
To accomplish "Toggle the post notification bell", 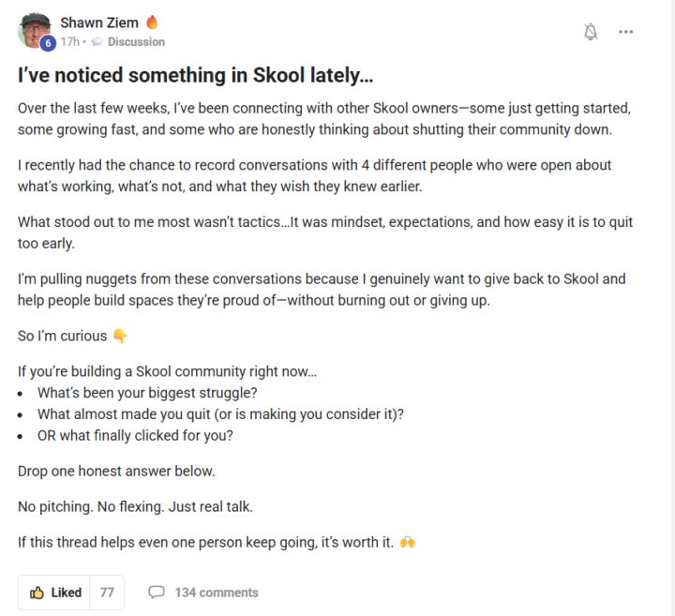I will (x=591, y=32).
